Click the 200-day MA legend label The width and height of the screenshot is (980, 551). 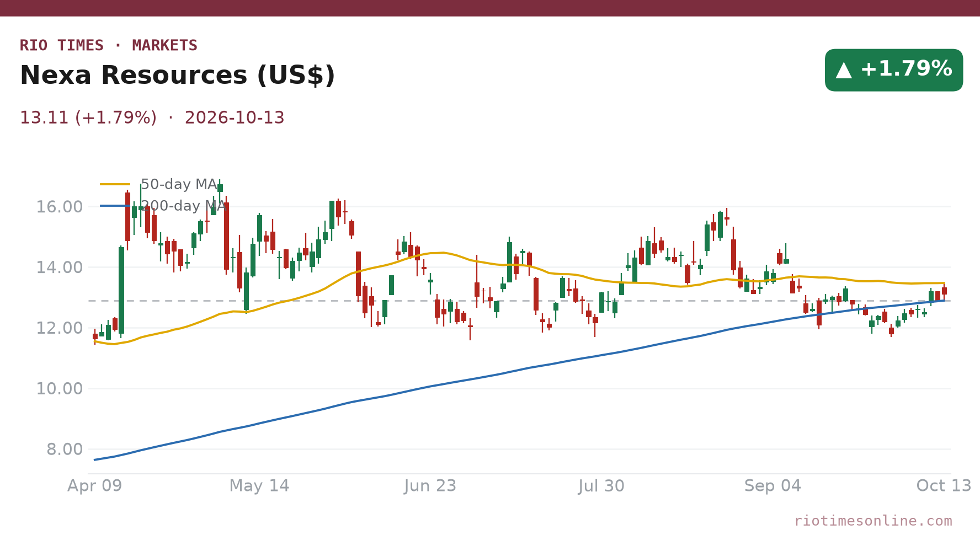pos(183,206)
